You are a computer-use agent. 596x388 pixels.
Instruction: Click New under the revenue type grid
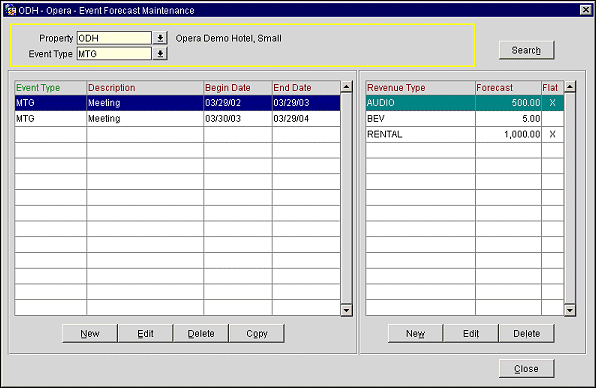415,333
